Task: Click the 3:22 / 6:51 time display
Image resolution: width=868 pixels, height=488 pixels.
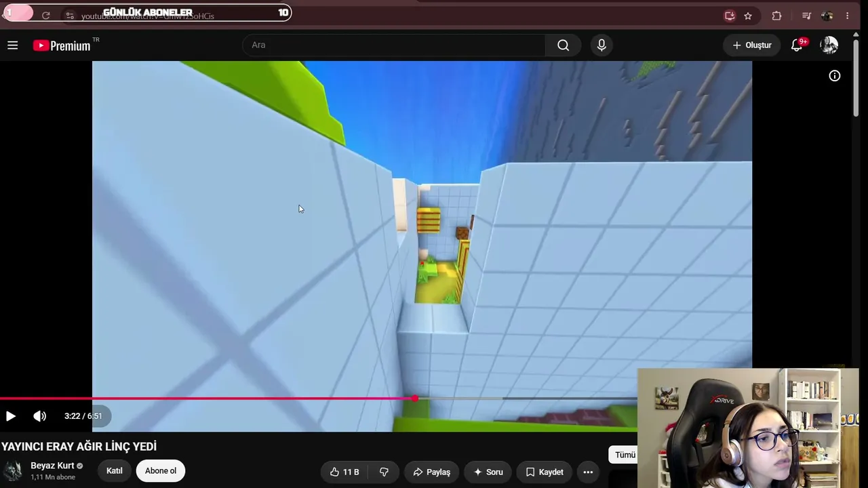Action: point(83,416)
